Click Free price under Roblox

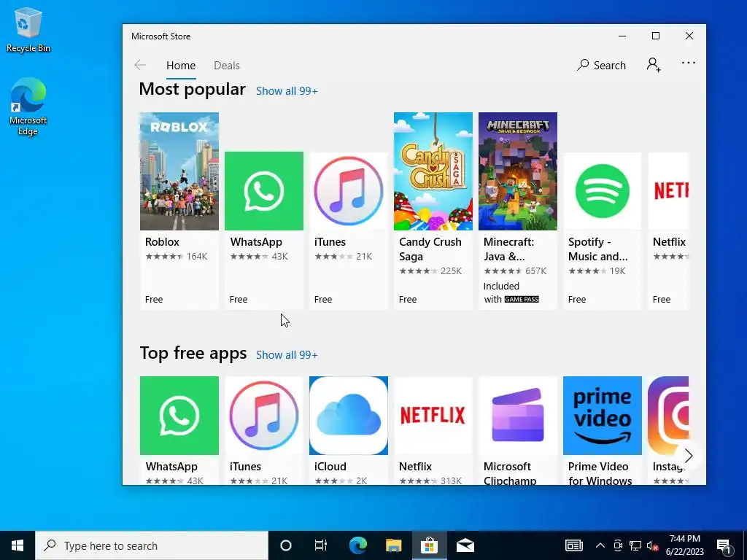154,300
